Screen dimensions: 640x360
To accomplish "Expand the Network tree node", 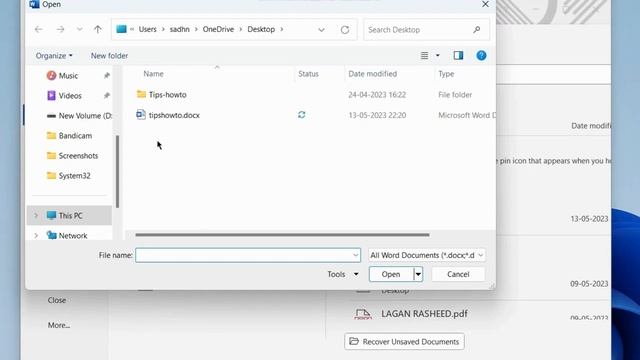I will [36, 236].
